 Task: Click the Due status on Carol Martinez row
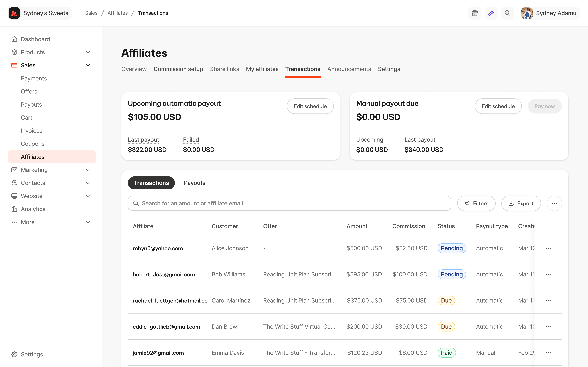pyautogui.click(x=446, y=300)
